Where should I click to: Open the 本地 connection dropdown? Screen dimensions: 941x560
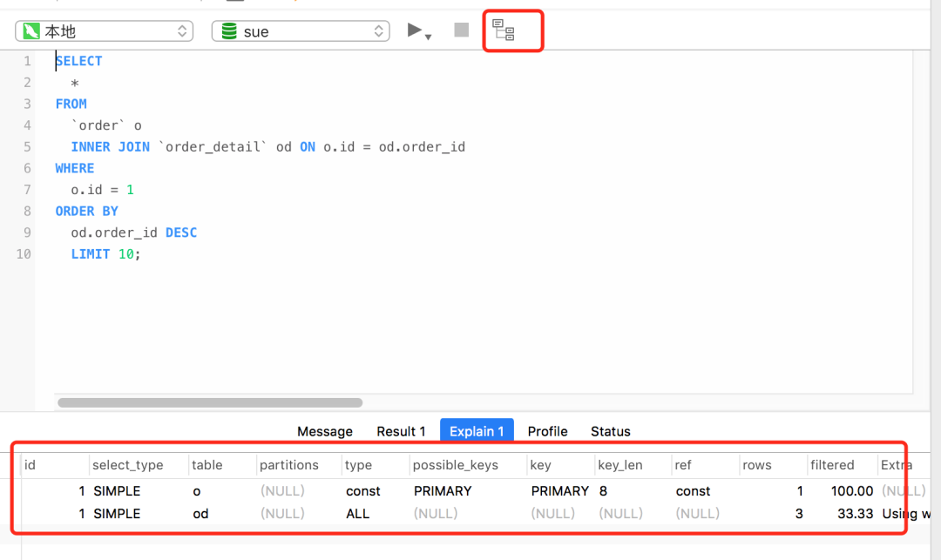pyautogui.click(x=182, y=30)
